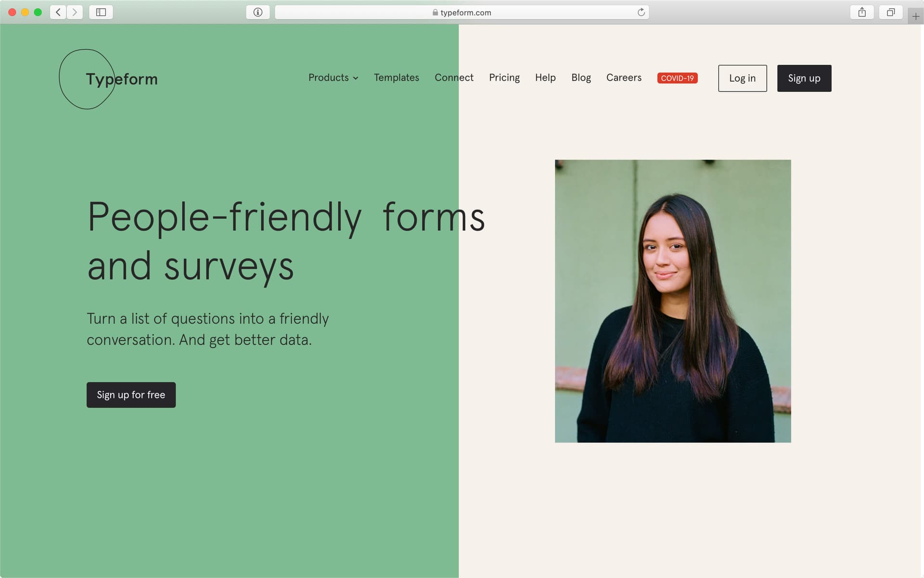Click the page reload icon in address bar

pos(641,12)
